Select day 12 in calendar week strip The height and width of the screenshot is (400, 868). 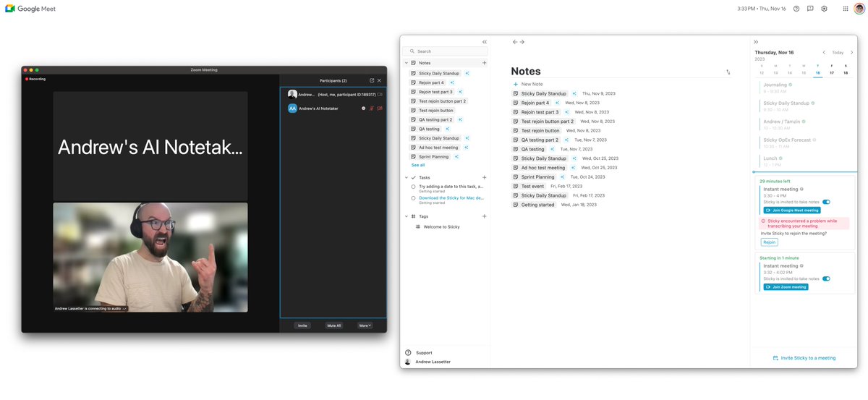tap(762, 72)
